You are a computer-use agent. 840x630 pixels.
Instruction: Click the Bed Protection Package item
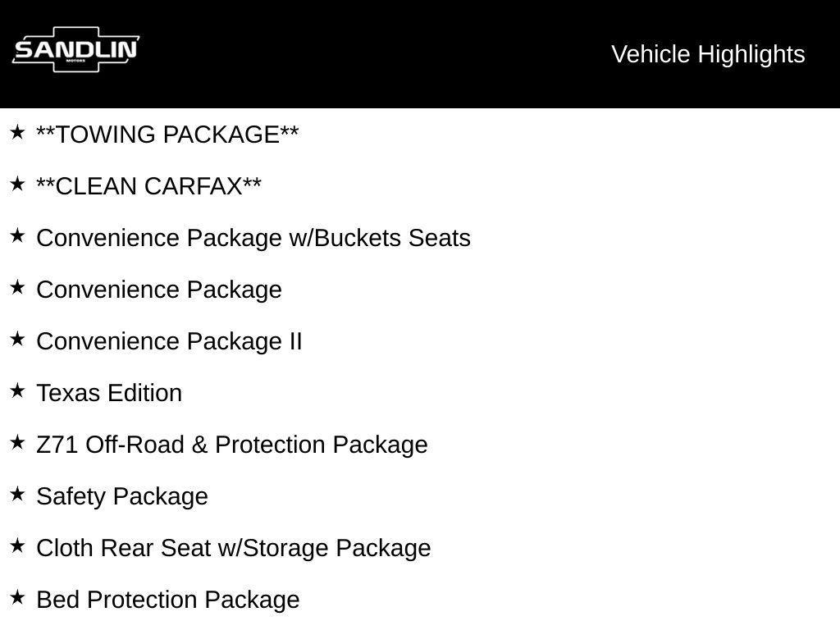tap(168, 600)
